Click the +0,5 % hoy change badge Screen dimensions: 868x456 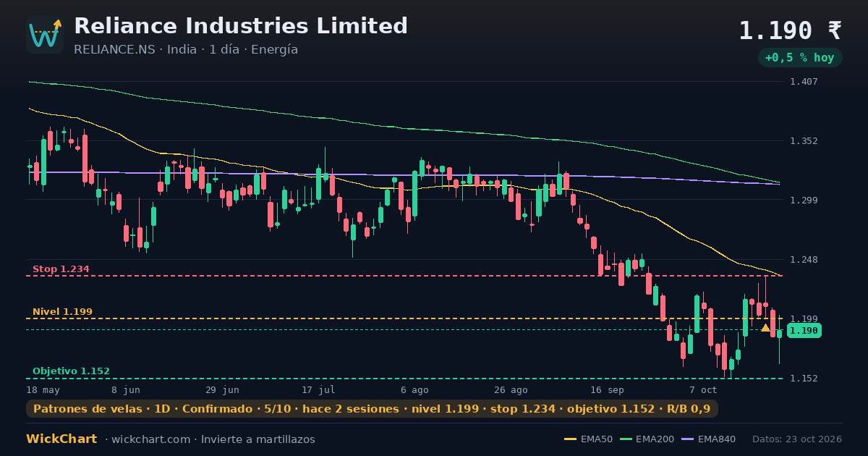(x=799, y=57)
